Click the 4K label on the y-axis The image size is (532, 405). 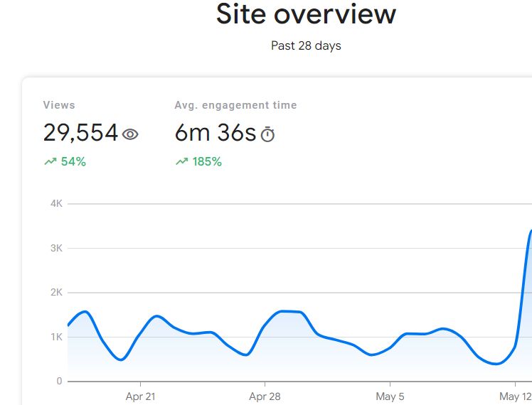55,204
